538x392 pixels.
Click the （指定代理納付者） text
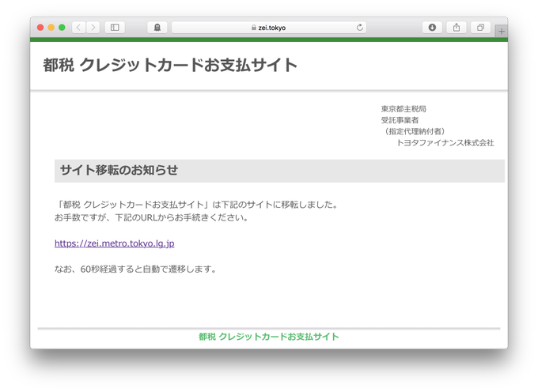tap(415, 131)
